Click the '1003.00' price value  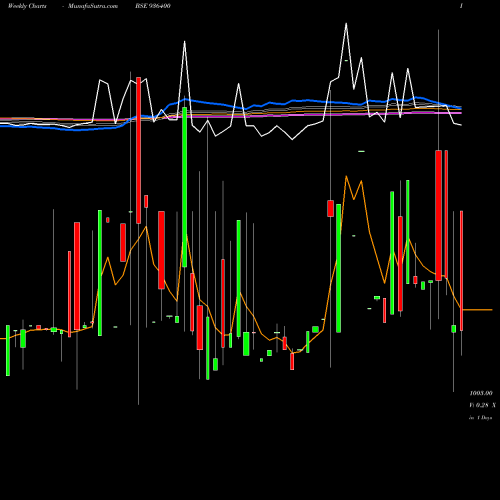(x=481, y=393)
